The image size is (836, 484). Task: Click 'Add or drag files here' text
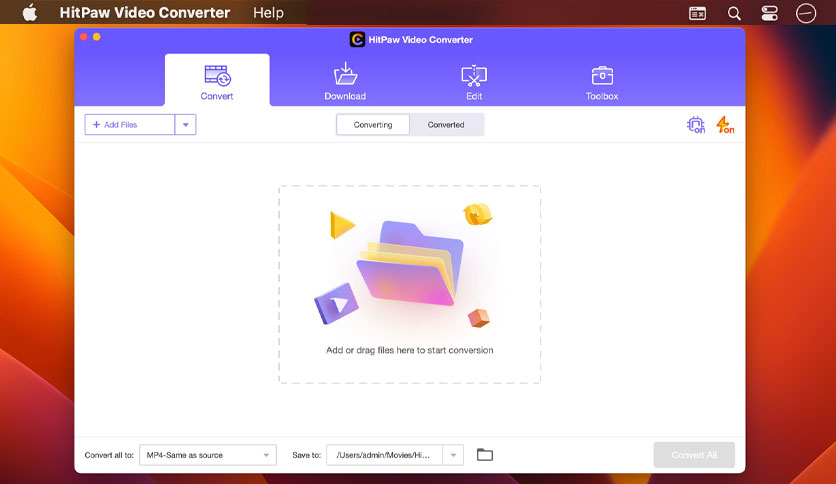(x=409, y=350)
